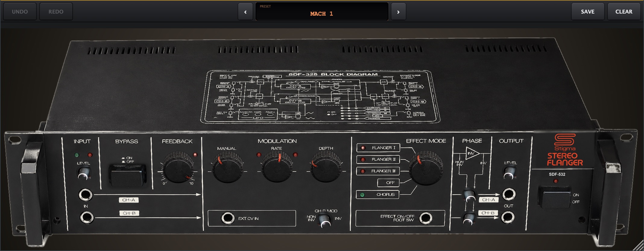Select the OFF effect mode
Image resolution: width=644 pixels, height=251 pixels.
coord(388,183)
